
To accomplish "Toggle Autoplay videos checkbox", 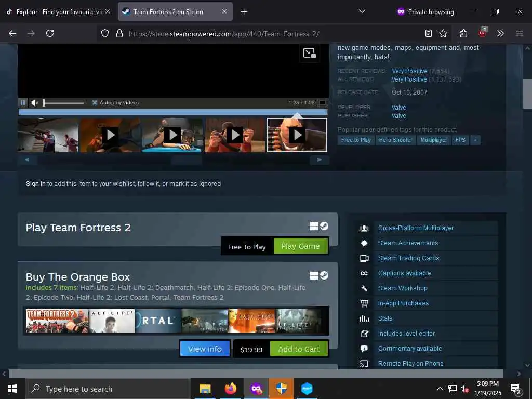I will click(x=95, y=102).
